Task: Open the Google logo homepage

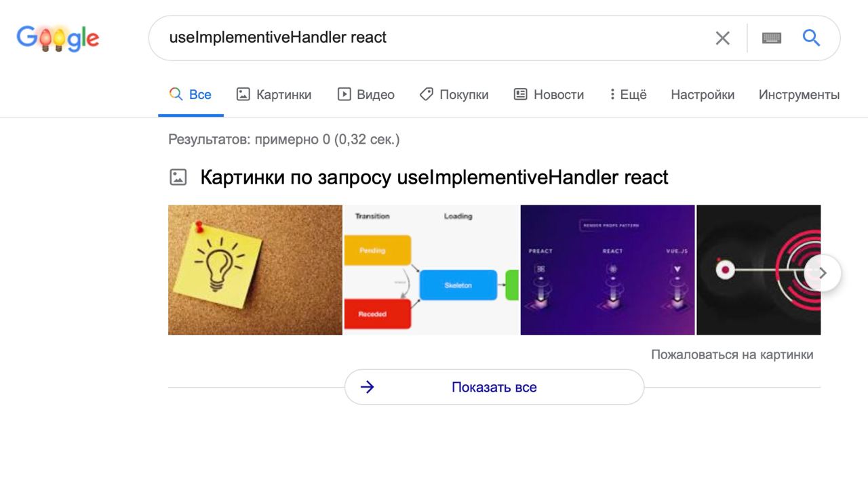Action: (x=58, y=38)
